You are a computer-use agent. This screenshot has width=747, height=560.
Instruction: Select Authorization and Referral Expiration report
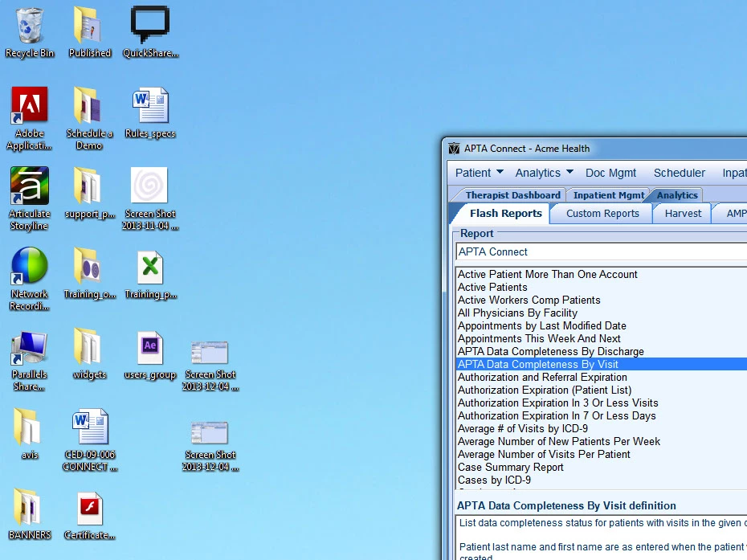[x=602, y=378]
